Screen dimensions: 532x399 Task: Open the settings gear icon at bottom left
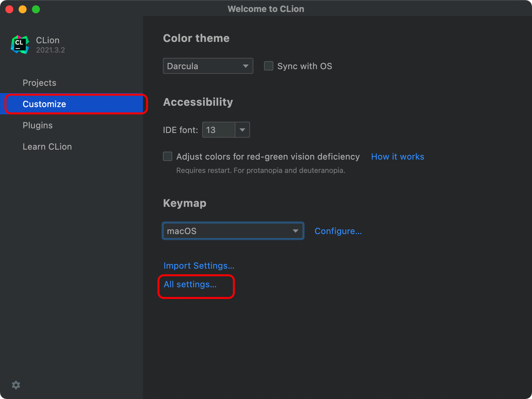(x=16, y=385)
